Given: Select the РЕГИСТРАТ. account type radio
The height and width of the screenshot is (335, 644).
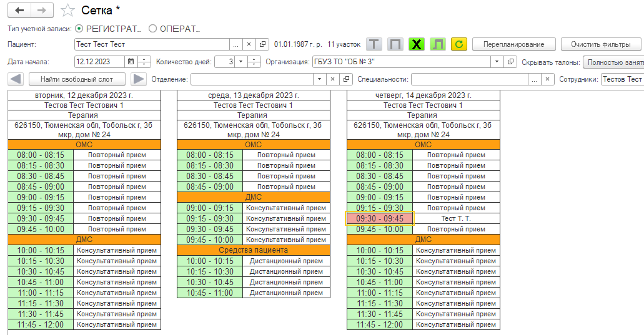Looking at the screenshot, I should coord(79,29).
